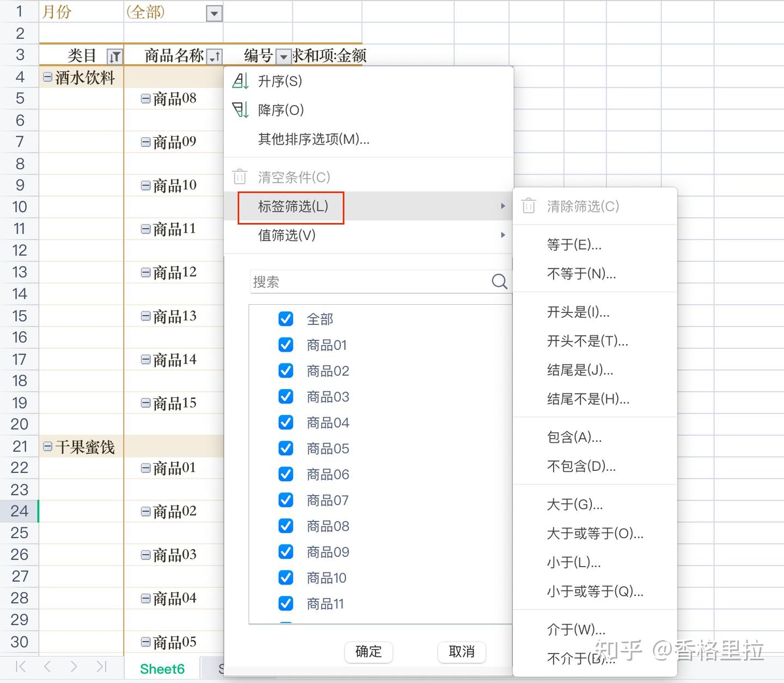Uncheck 商品08 in filter list
Image resolution: width=784 pixels, height=683 pixels.
[286, 526]
